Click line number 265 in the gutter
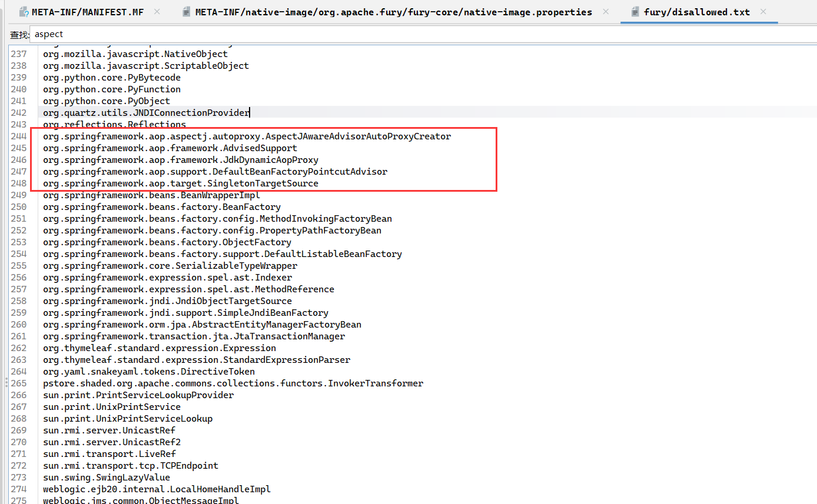Viewport: 817px width, 504px height. [x=19, y=383]
